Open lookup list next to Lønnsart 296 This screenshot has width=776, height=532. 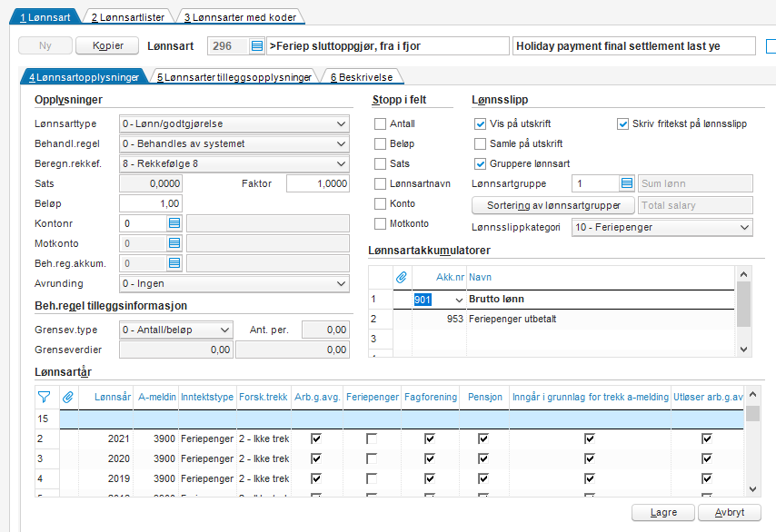click(257, 46)
